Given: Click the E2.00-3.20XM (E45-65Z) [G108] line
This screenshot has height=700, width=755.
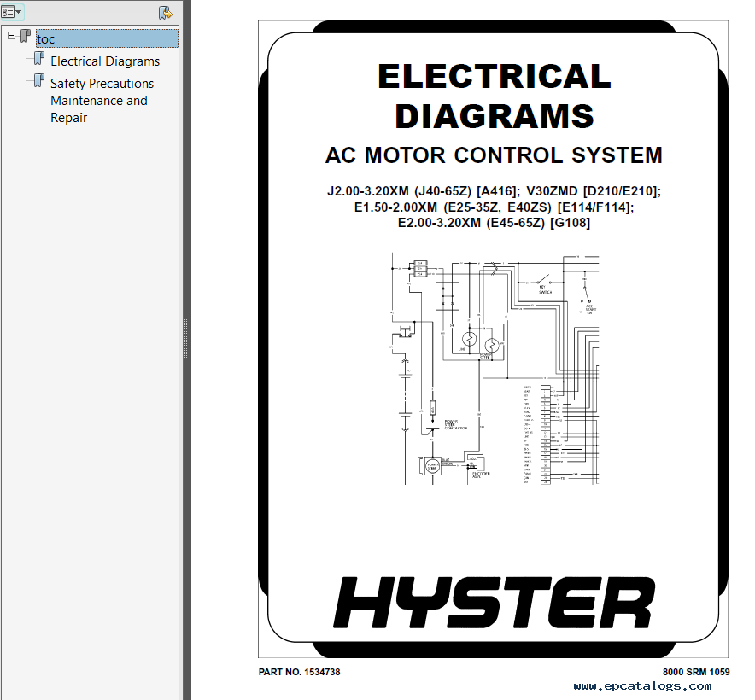Looking at the screenshot, I should point(494,223).
